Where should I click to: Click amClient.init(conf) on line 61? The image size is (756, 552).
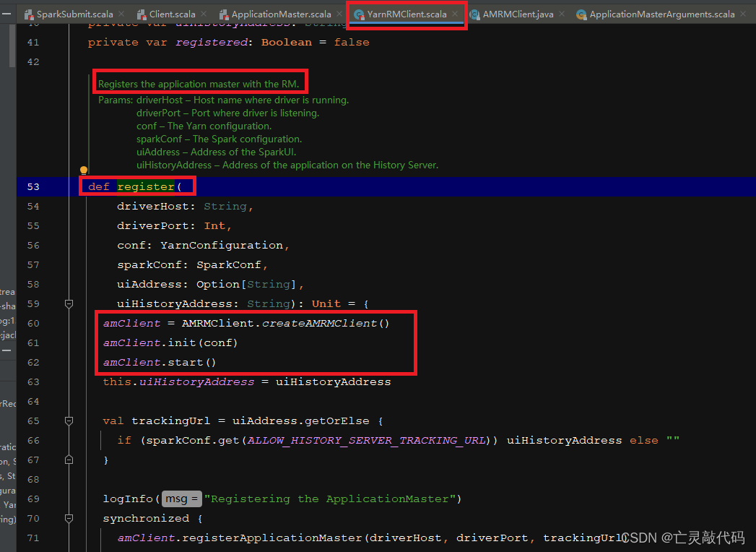click(x=170, y=343)
